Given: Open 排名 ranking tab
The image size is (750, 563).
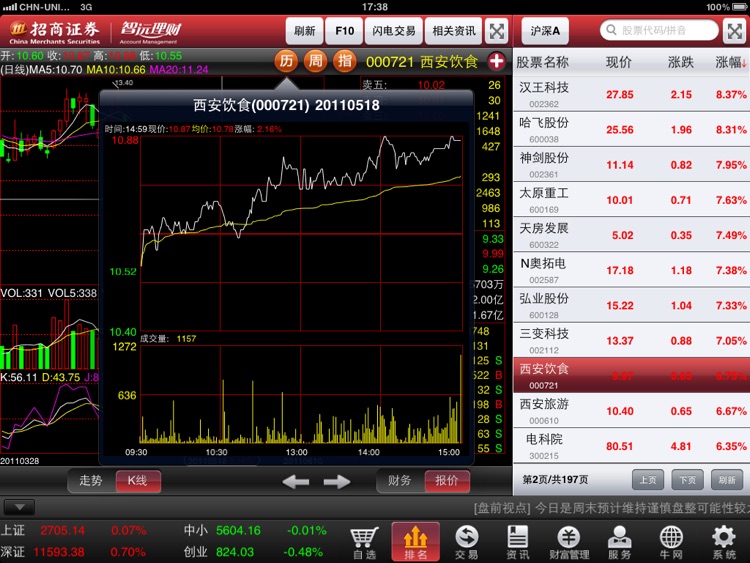Looking at the screenshot, I should pyautogui.click(x=416, y=542).
